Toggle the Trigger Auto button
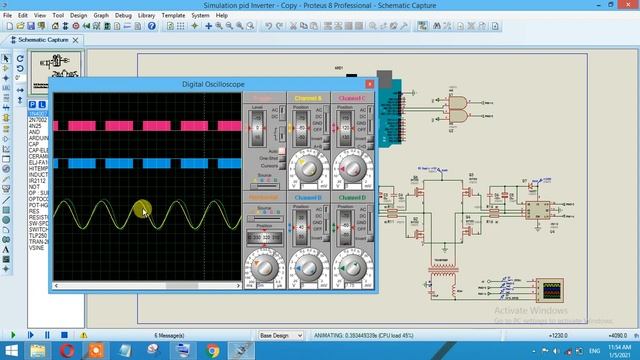This screenshot has width=640, height=360. (282, 151)
